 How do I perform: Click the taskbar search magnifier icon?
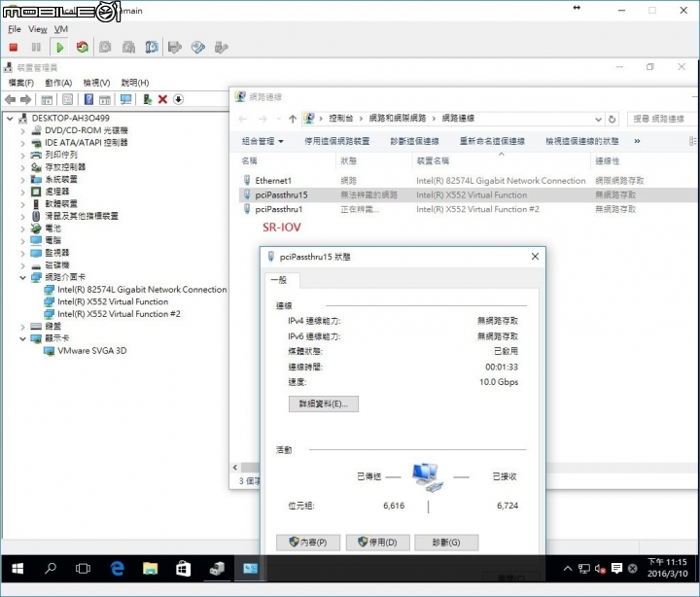51,569
